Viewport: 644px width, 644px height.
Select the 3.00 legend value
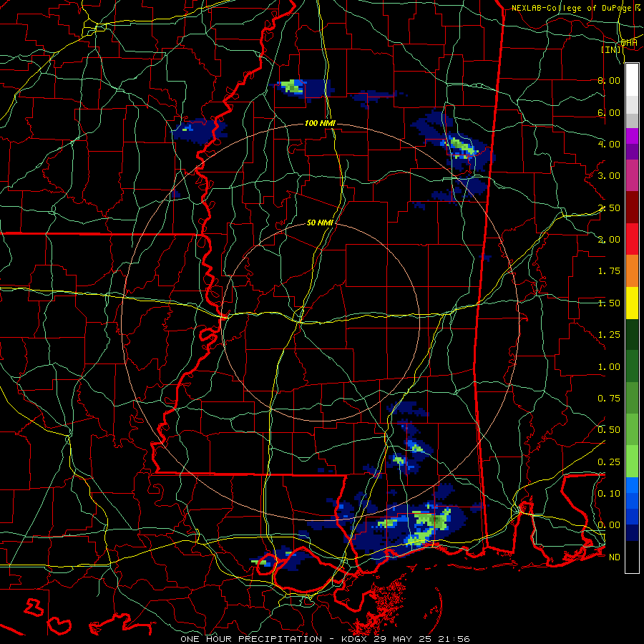(609, 176)
